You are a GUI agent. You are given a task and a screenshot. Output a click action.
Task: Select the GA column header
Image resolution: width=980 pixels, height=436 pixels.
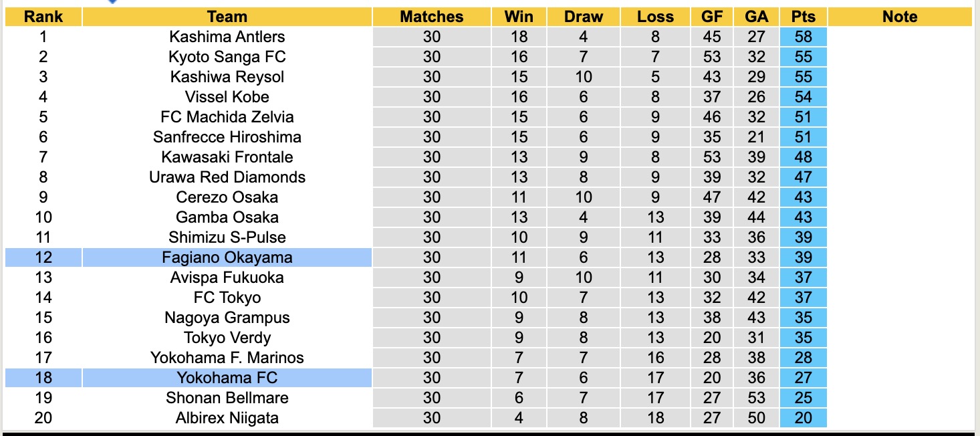click(757, 17)
